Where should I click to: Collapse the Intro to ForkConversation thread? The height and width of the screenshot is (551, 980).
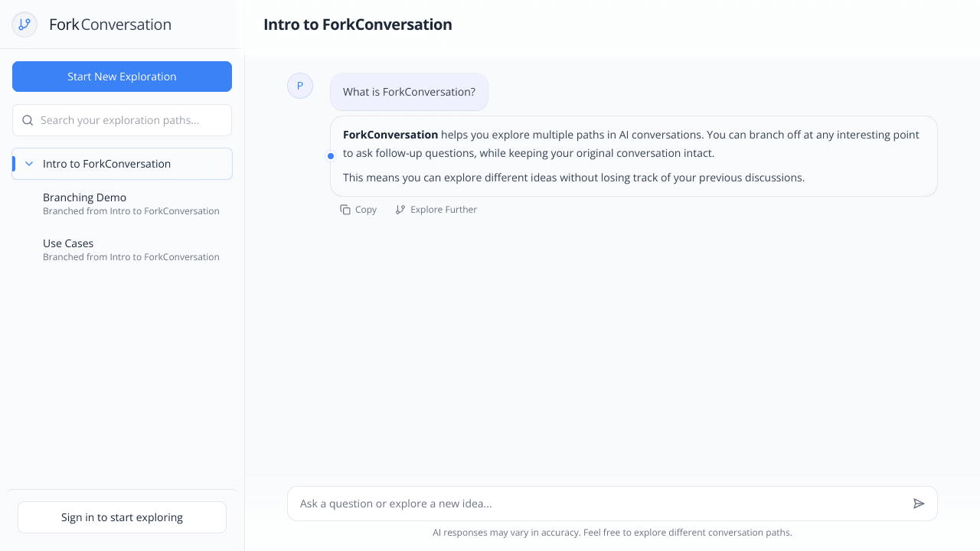pyautogui.click(x=28, y=163)
